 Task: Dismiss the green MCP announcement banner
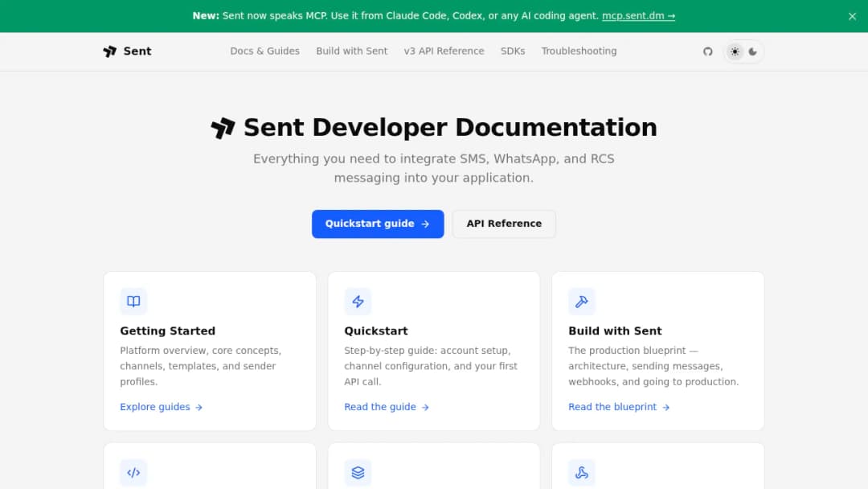click(x=852, y=16)
